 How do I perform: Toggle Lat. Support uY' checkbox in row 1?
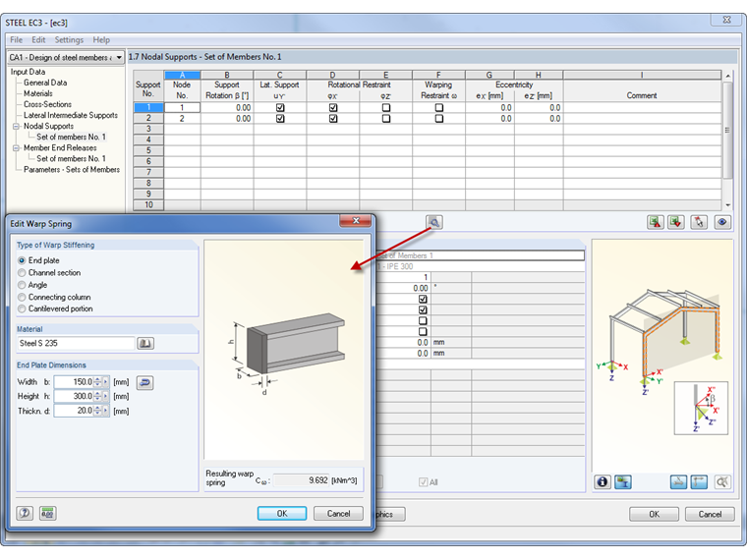(x=280, y=108)
